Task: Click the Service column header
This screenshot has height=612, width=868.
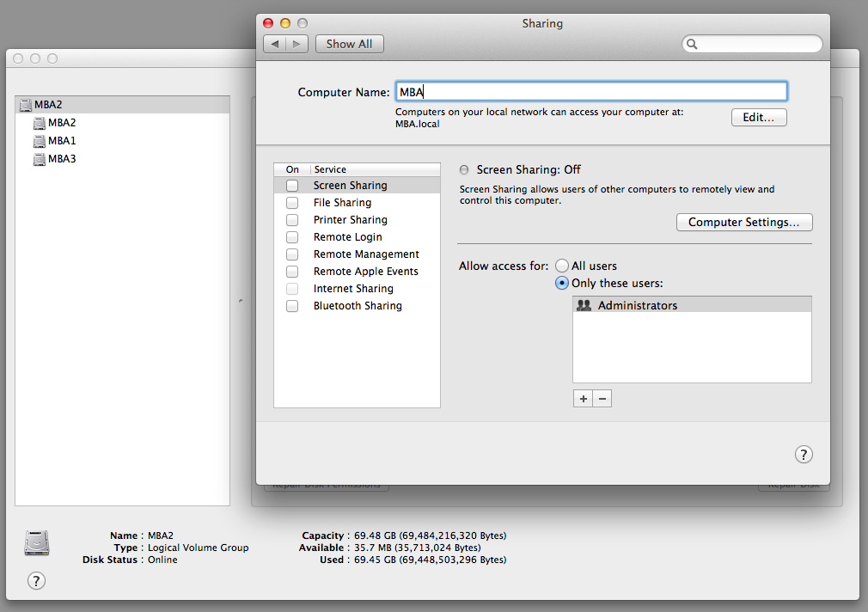Action: 376,169
